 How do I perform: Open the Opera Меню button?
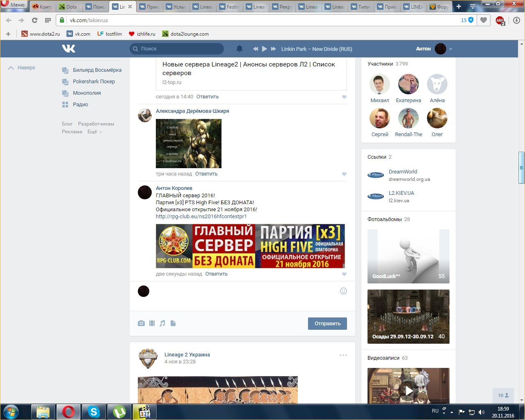(14, 5)
